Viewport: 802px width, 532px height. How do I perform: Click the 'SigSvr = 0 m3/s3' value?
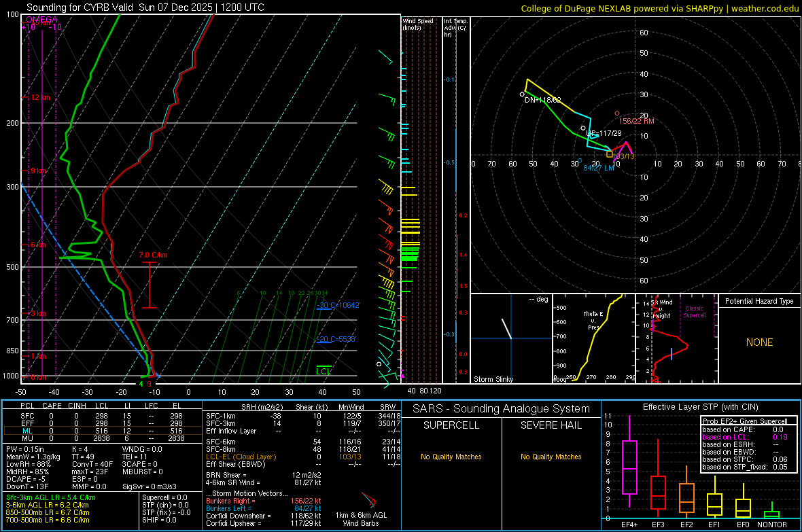point(150,486)
